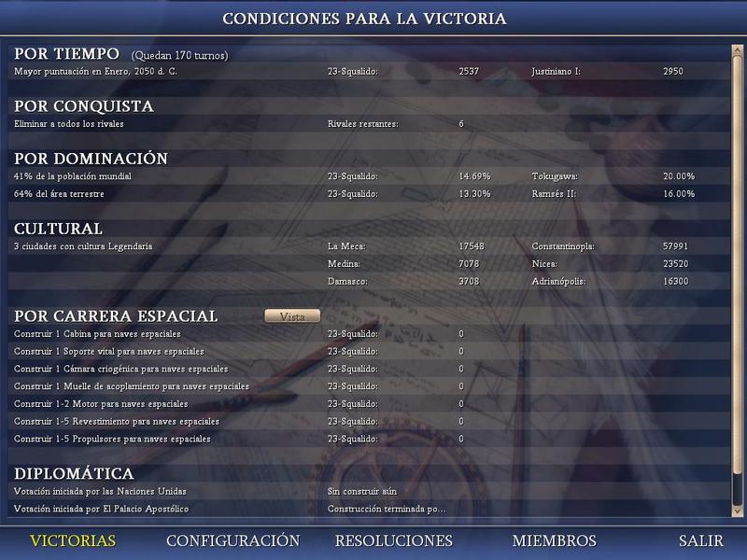Image resolution: width=747 pixels, height=560 pixels.
Task: Click SALIR to exit the screen
Action: point(700,541)
